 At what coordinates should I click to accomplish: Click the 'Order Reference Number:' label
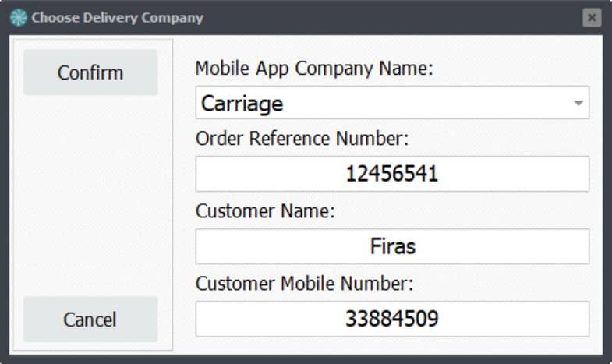point(302,139)
